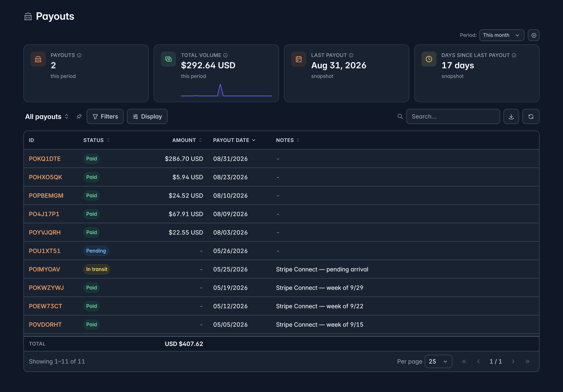Open payout PO4J17P1
The width and height of the screenshot is (563, 392).
(44, 214)
